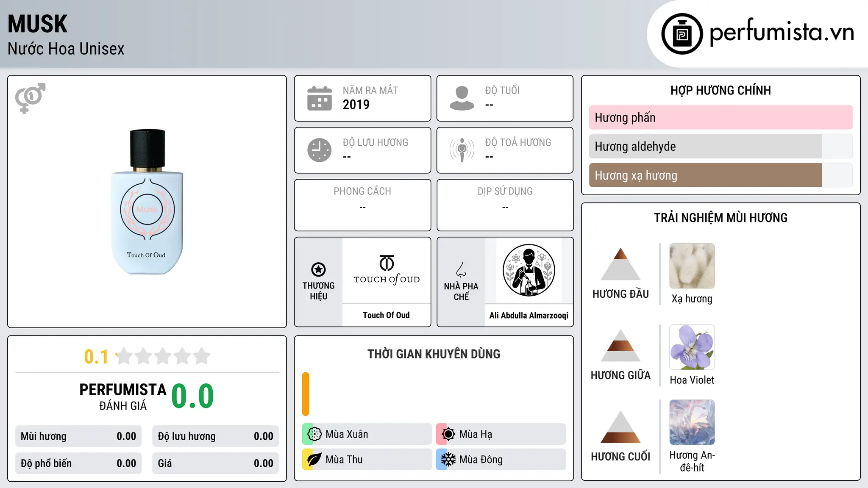Click the person icon beside Độ tuổi
The height and width of the screenshot is (488, 868).
462,98
